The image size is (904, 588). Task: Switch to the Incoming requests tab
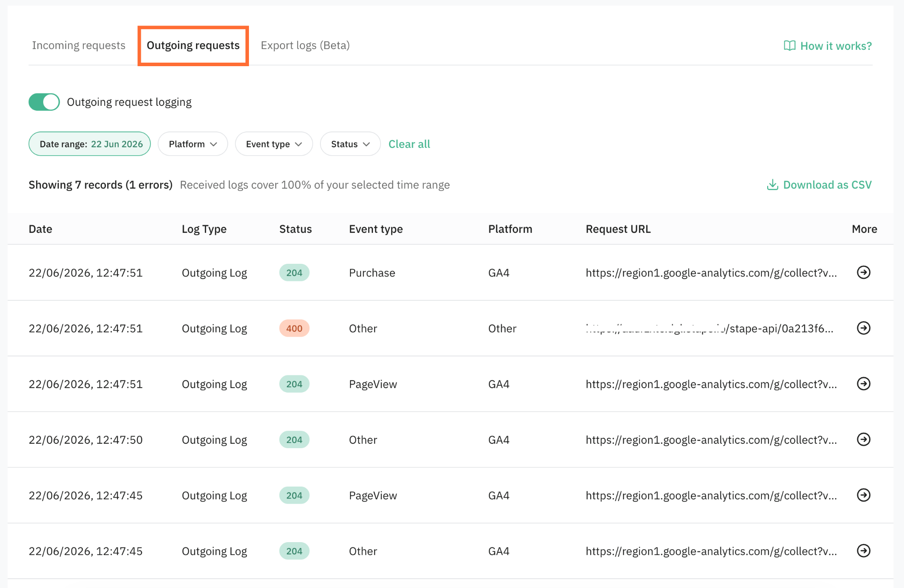coord(79,45)
